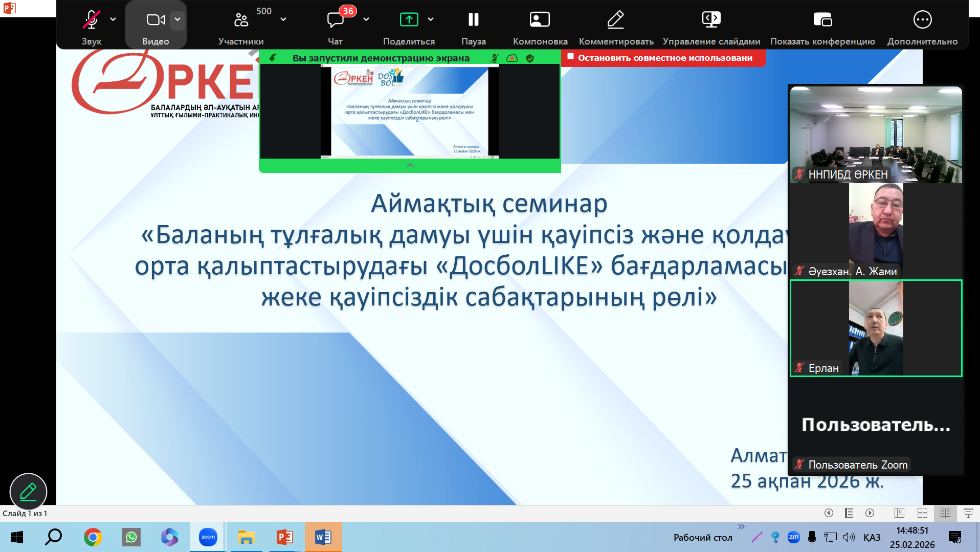
Task: Expand the participants options arrow
Action: (x=283, y=19)
